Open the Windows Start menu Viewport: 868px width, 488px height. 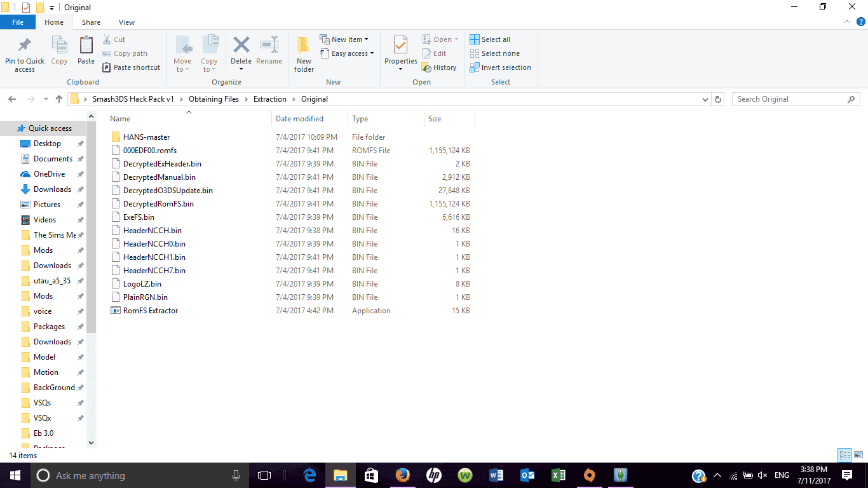coord(15,475)
